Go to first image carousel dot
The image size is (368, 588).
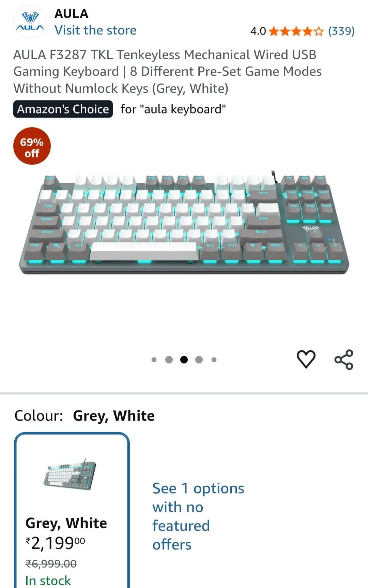pos(154,360)
